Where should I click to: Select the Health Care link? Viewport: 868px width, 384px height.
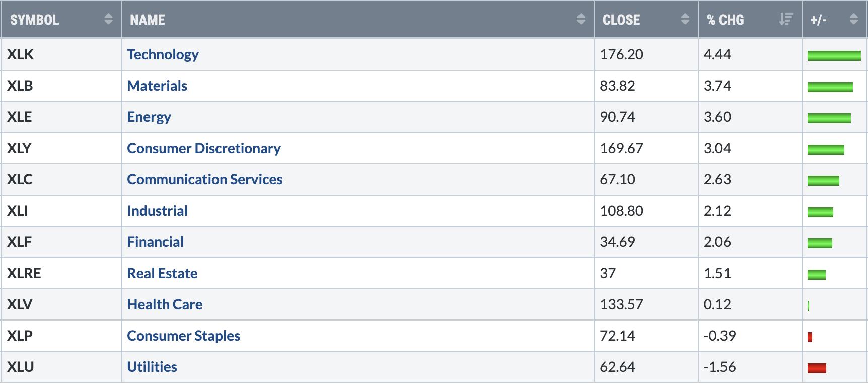(x=165, y=304)
